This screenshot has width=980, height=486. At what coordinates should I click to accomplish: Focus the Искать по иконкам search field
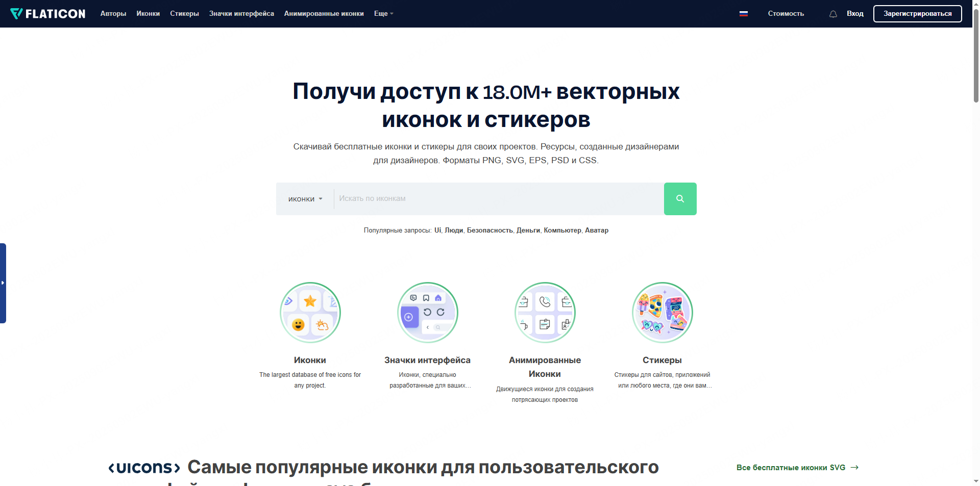499,199
